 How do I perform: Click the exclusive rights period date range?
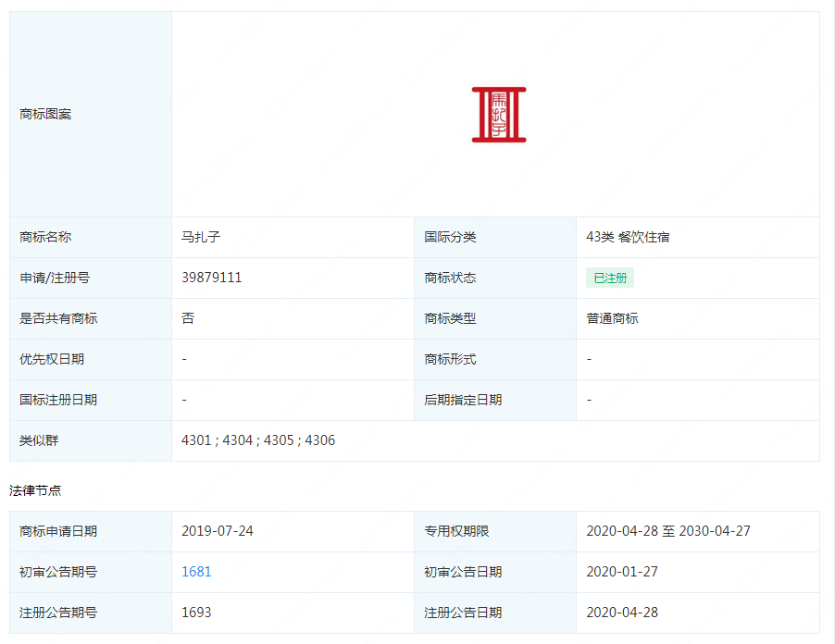[x=668, y=531]
